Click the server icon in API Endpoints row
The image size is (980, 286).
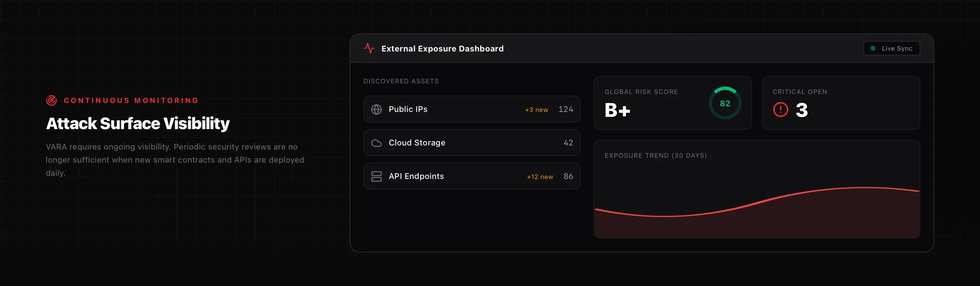tap(376, 177)
